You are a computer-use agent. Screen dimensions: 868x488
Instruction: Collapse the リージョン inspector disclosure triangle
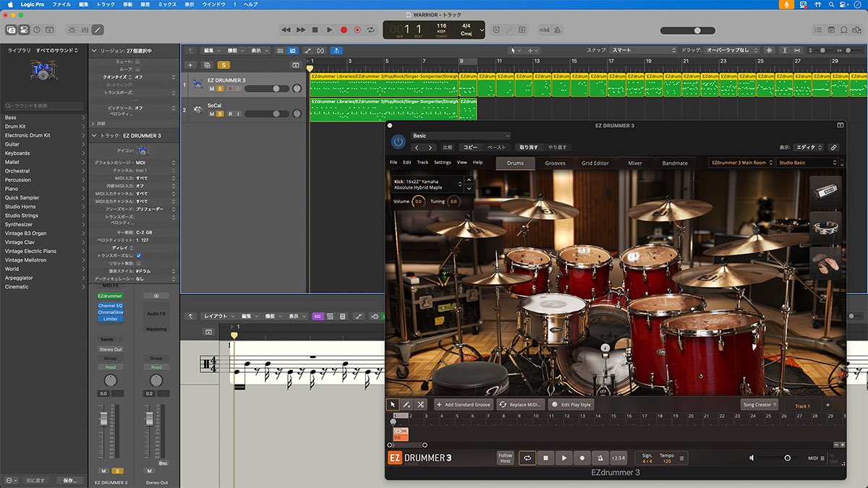[x=93, y=51]
